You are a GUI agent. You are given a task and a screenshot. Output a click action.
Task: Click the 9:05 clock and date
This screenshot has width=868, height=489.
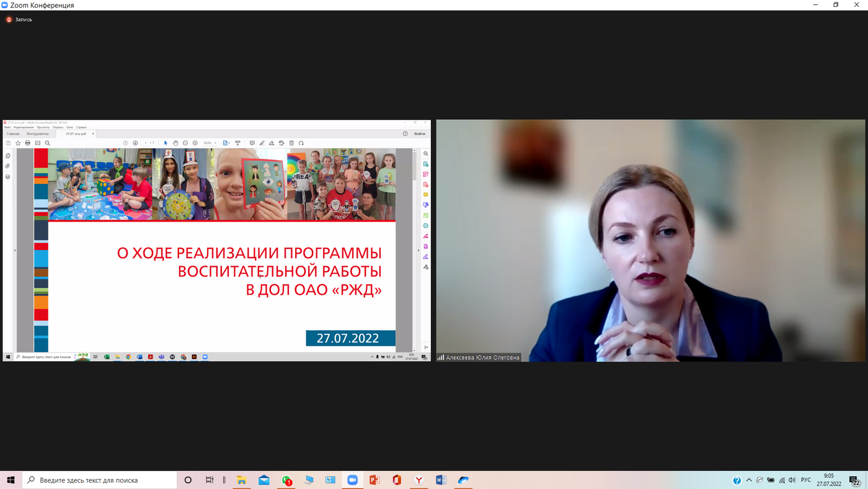click(829, 480)
